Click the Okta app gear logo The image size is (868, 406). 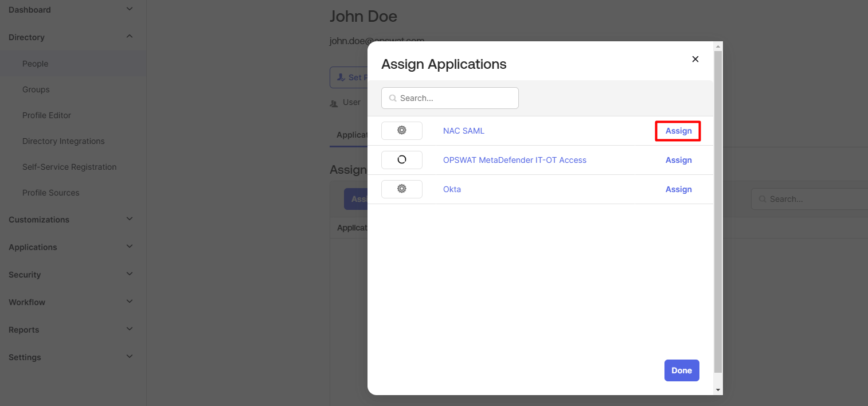pyautogui.click(x=402, y=189)
